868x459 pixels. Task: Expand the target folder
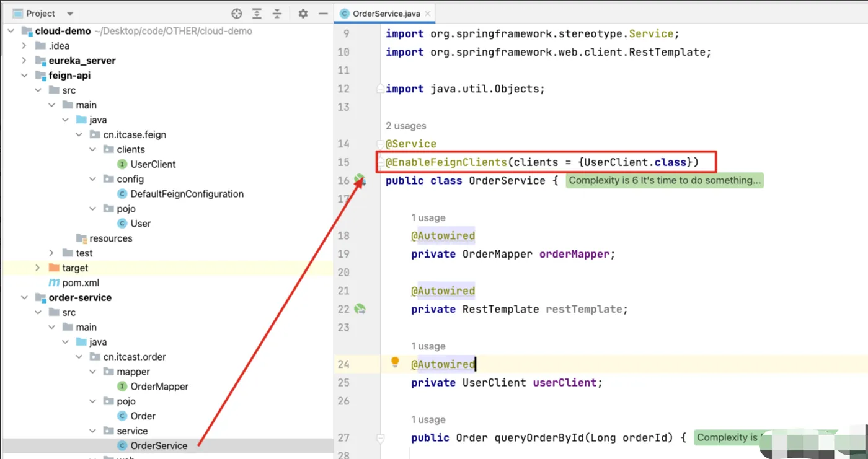point(38,268)
